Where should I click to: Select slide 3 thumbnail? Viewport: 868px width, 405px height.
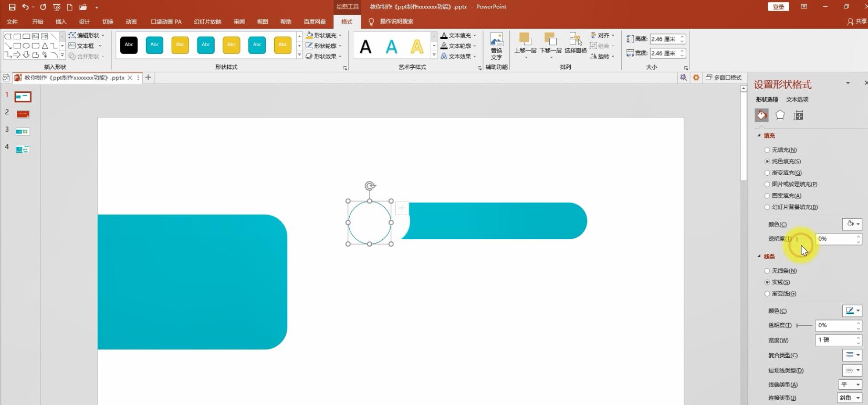pyautogui.click(x=23, y=132)
